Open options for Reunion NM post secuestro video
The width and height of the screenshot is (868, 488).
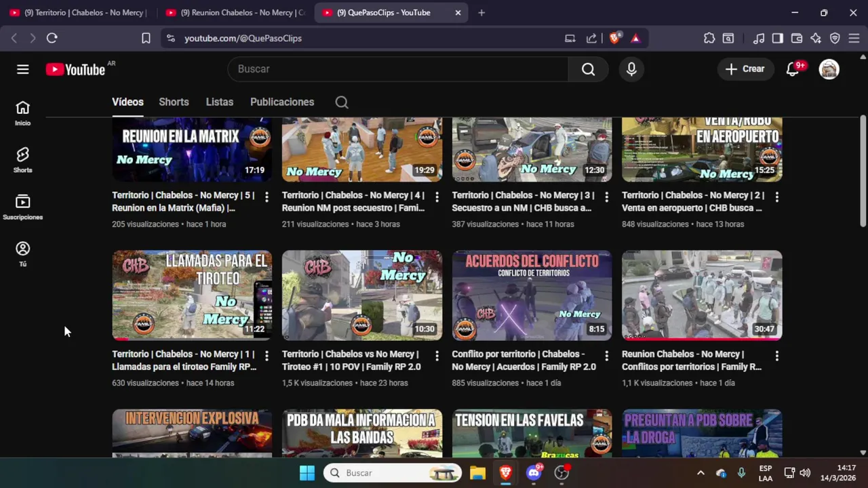coord(437,197)
